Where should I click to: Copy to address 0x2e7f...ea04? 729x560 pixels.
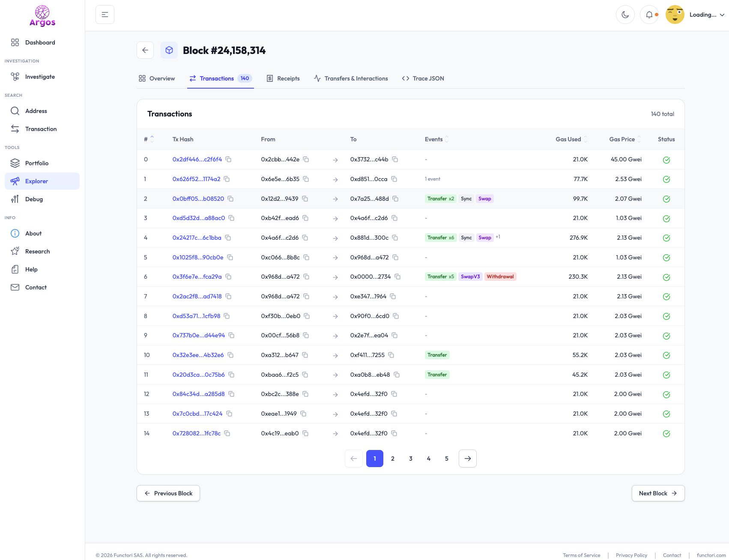click(394, 335)
